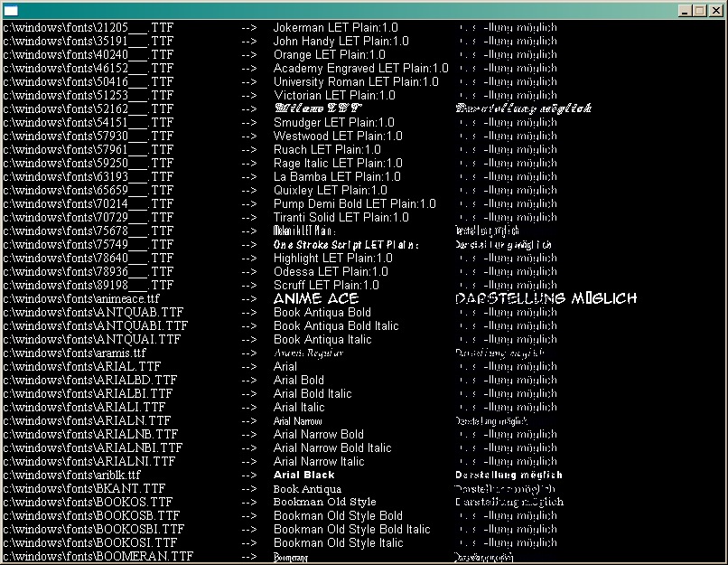Click the 'Bookman Old Style Bold Italic' font name

(352, 529)
